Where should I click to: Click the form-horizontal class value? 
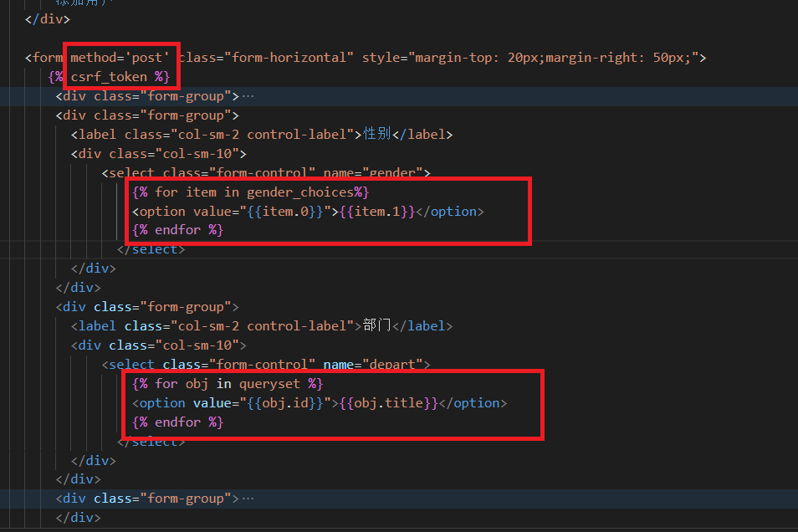pos(289,58)
